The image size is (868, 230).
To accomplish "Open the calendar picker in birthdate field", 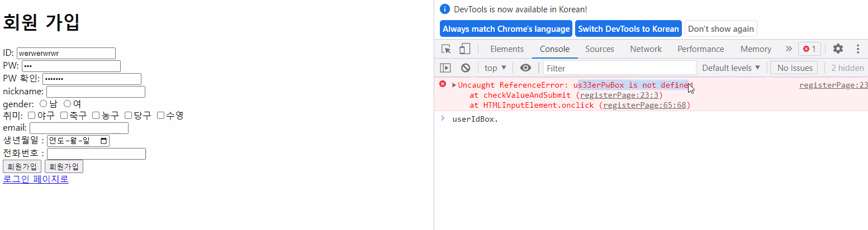I will pos(103,141).
